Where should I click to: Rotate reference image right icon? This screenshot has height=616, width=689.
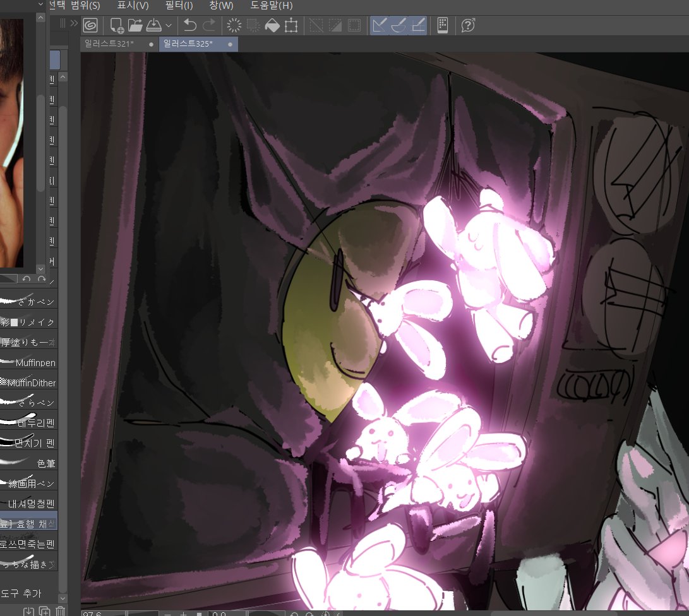tap(42, 279)
